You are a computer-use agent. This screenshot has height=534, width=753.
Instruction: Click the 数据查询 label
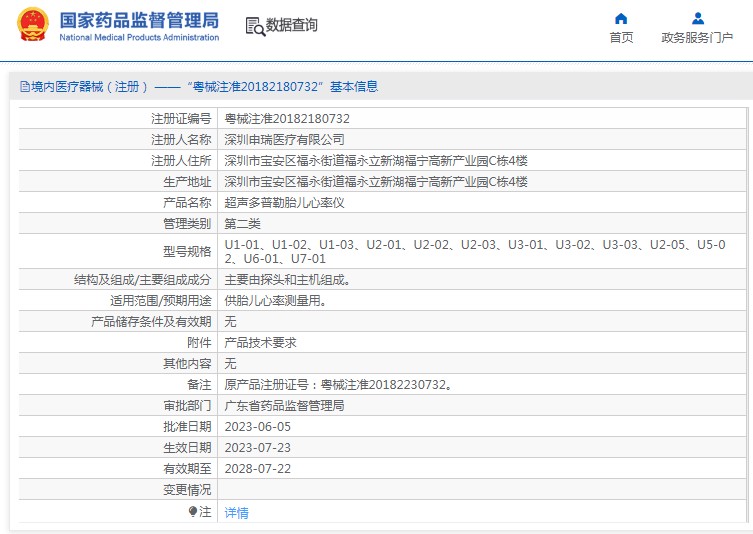[x=291, y=24]
